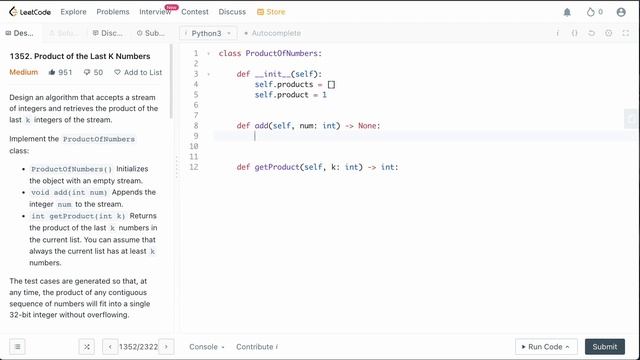Open the problem list menu icon
The width and height of the screenshot is (640, 360).
17,347
